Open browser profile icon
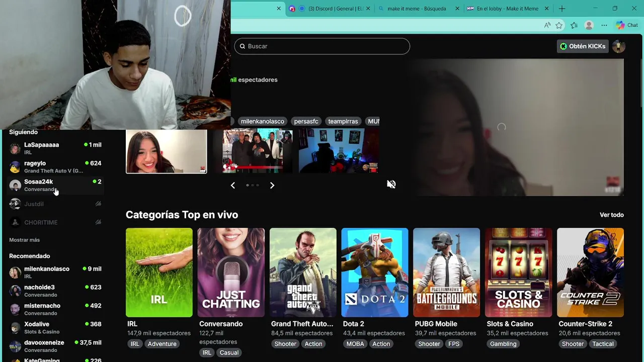 589,25
